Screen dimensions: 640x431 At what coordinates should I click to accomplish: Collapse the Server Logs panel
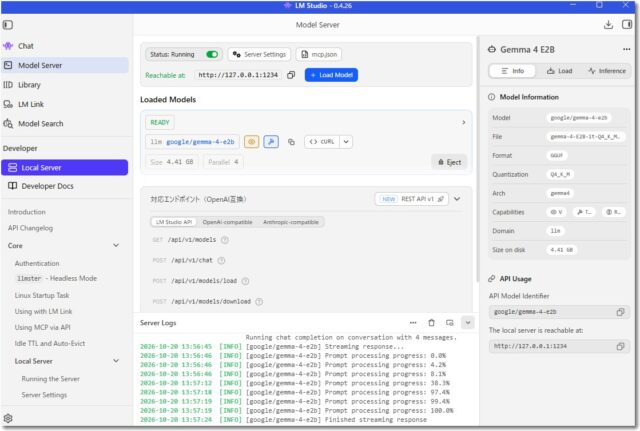click(x=468, y=323)
